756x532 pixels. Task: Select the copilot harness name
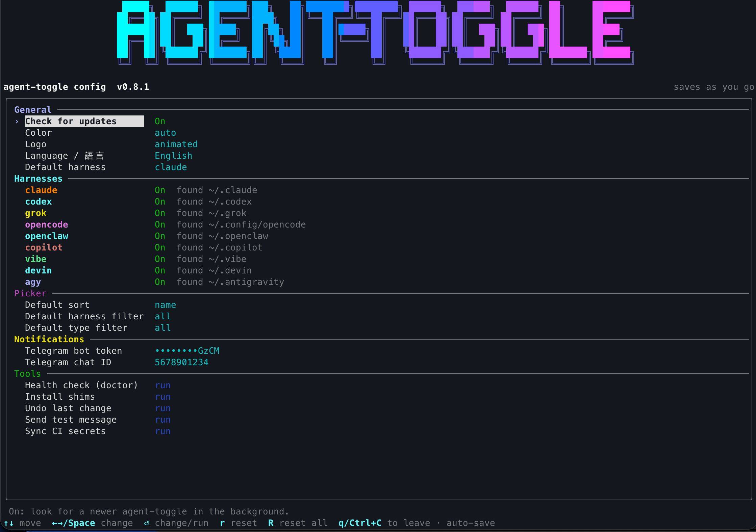[x=44, y=247]
